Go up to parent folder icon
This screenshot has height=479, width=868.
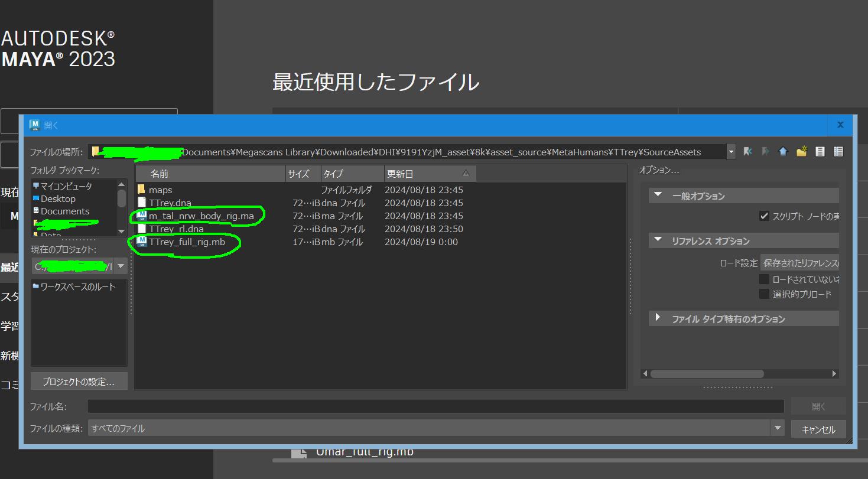784,152
